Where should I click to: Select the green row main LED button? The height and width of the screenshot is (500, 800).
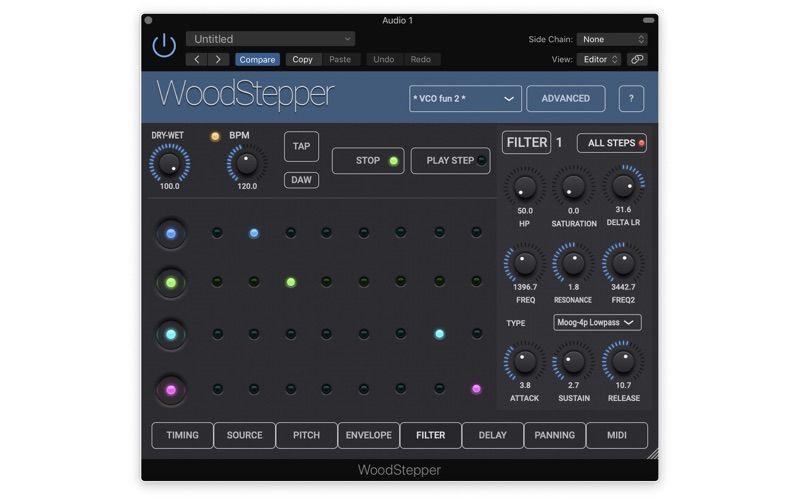click(x=171, y=283)
